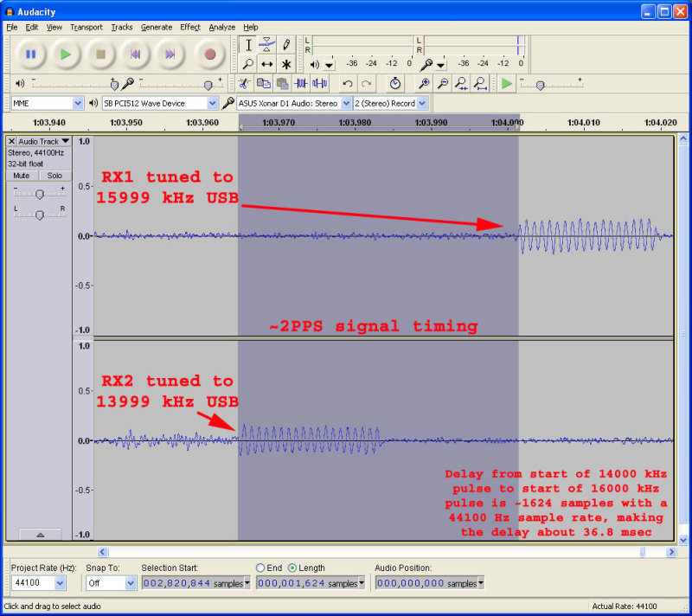Skip to end of track
This screenshot has height=616, width=692.
click(x=170, y=55)
